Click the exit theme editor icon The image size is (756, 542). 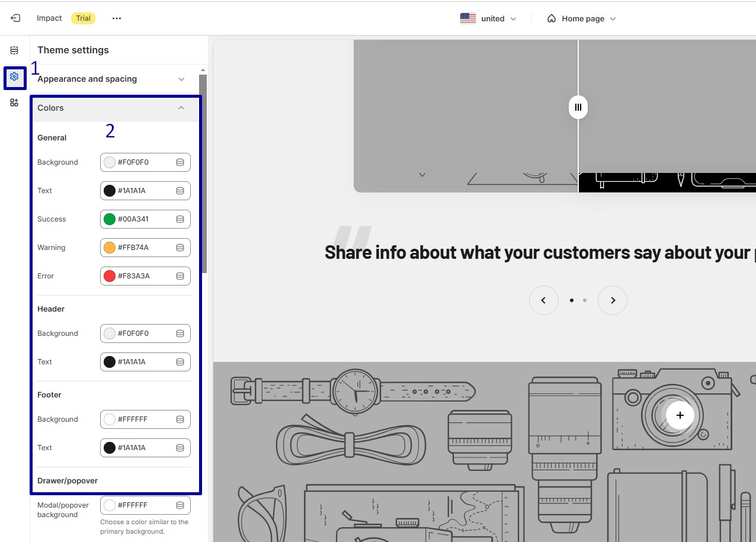(15, 18)
